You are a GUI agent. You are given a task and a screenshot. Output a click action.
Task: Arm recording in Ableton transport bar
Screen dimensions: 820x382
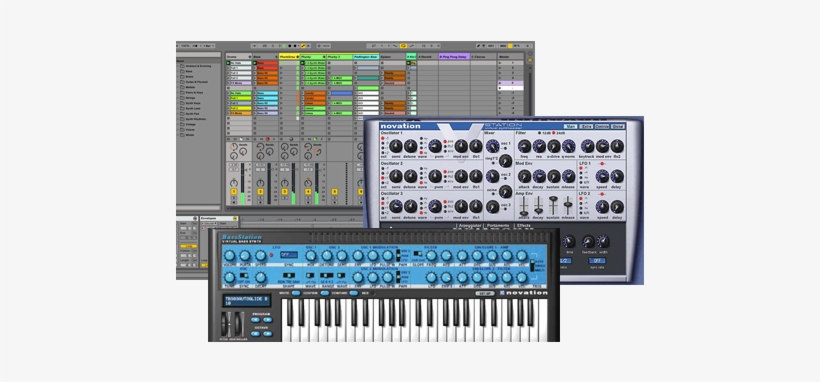(x=294, y=46)
